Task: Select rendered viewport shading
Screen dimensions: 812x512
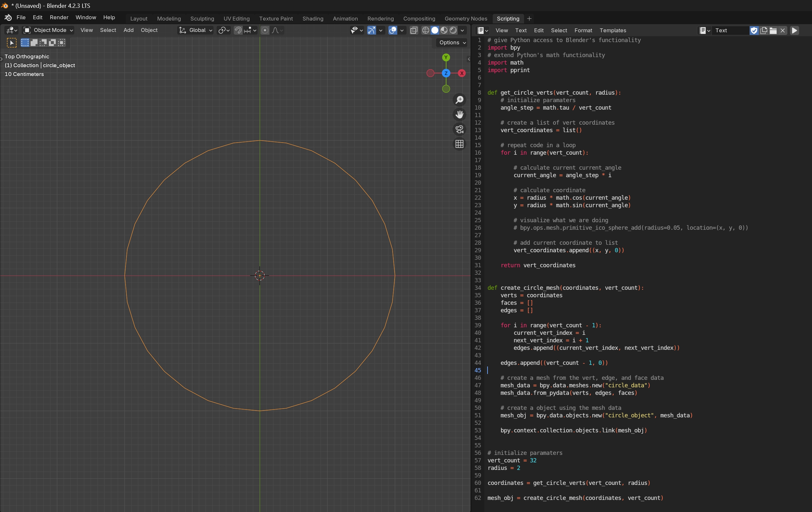Action: click(x=453, y=30)
